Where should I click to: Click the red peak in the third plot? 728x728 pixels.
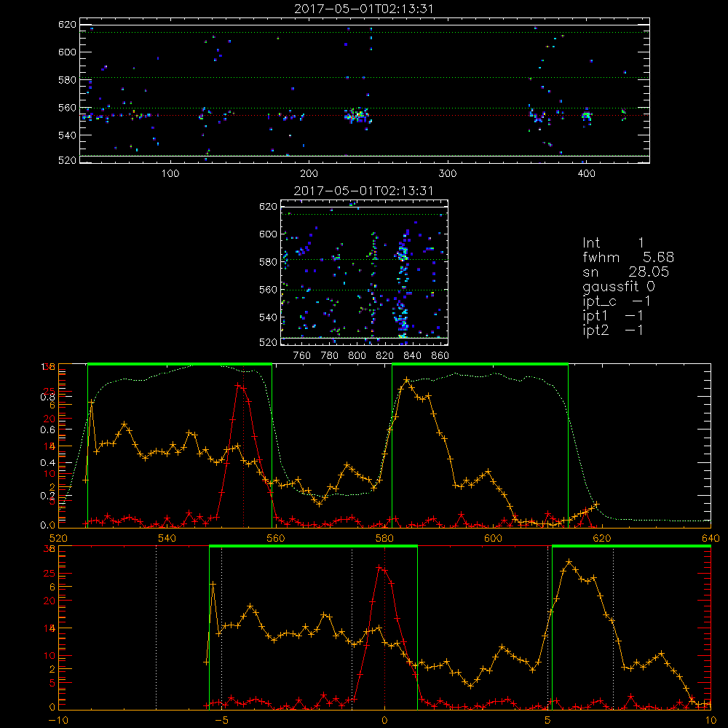coord(238,385)
